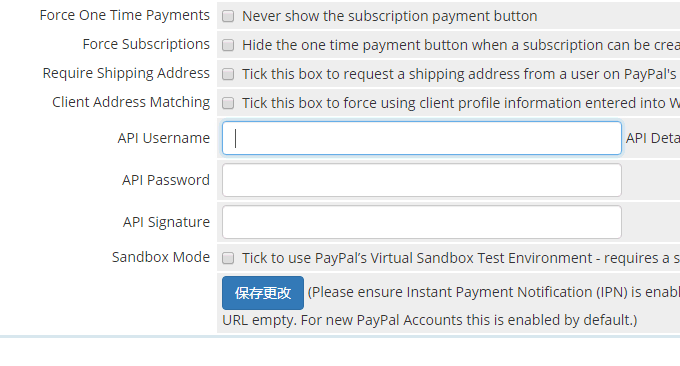Check the Require Shipping Address box
This screenshot has width=680, height=366.
click(228, 74)
